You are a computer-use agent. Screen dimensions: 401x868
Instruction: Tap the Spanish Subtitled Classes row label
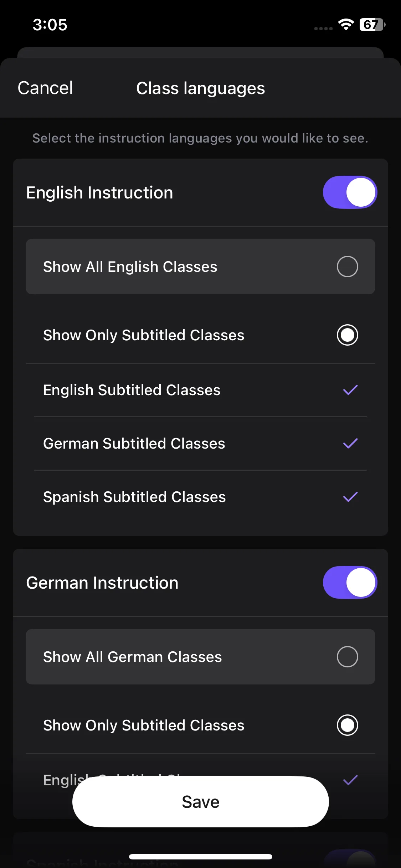(x=134, y=497)
